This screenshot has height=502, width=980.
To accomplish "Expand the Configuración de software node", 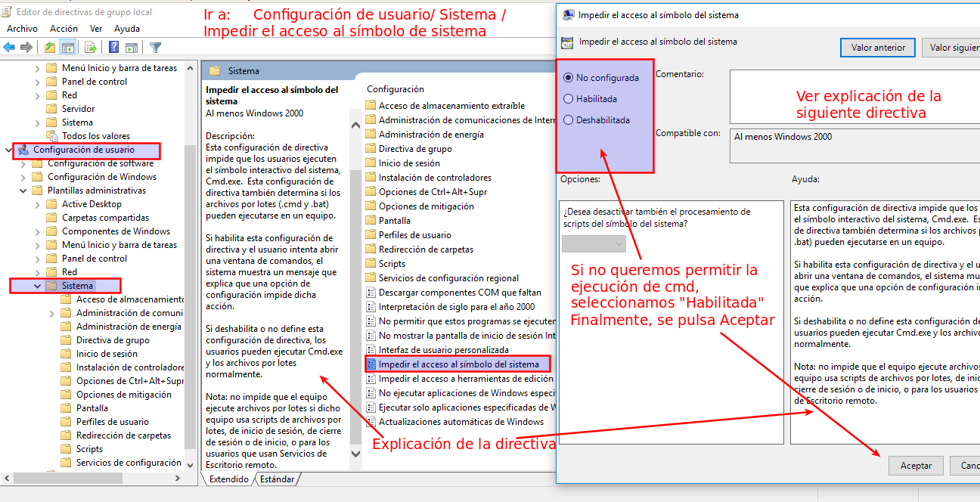I will (x=23, y=163).
